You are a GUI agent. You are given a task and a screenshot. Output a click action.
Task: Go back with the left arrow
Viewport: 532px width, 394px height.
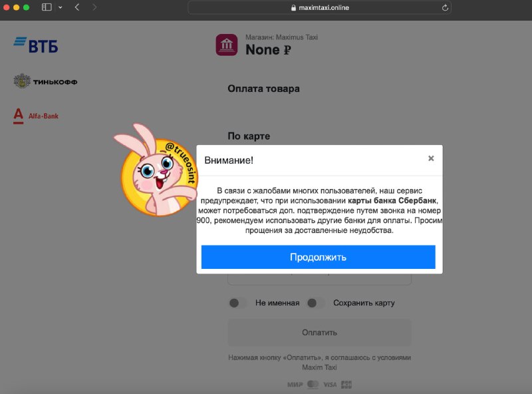(x=77, y=7)
